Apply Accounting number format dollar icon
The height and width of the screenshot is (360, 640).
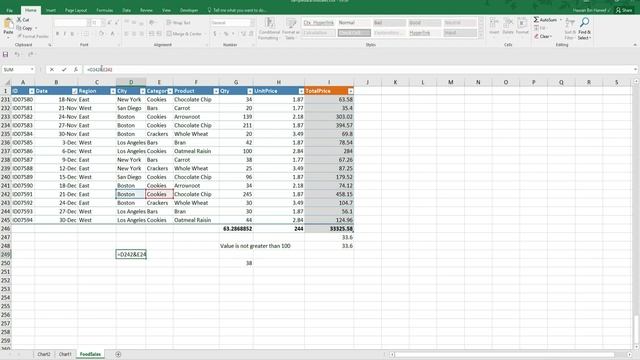click(x=215, y=34)
